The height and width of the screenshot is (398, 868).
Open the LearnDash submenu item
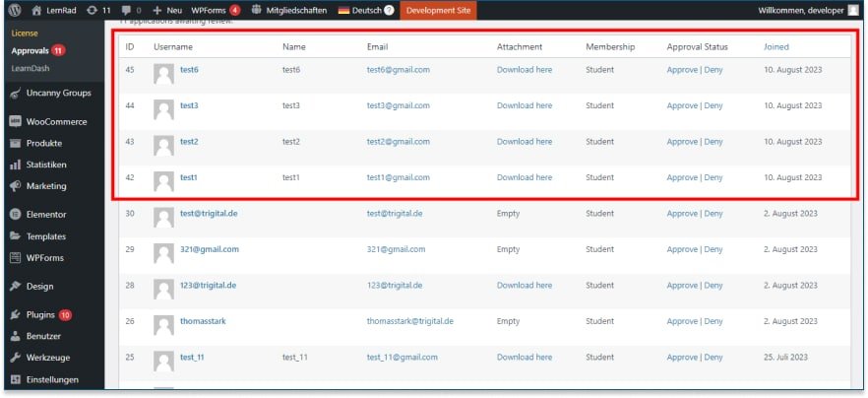tap(30, 69)
